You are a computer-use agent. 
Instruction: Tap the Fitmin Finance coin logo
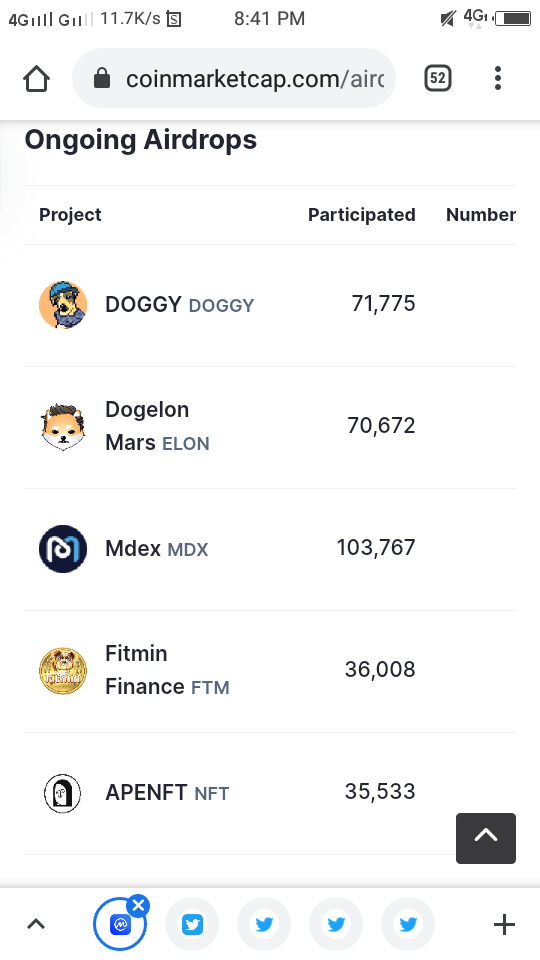click(63, 670)
